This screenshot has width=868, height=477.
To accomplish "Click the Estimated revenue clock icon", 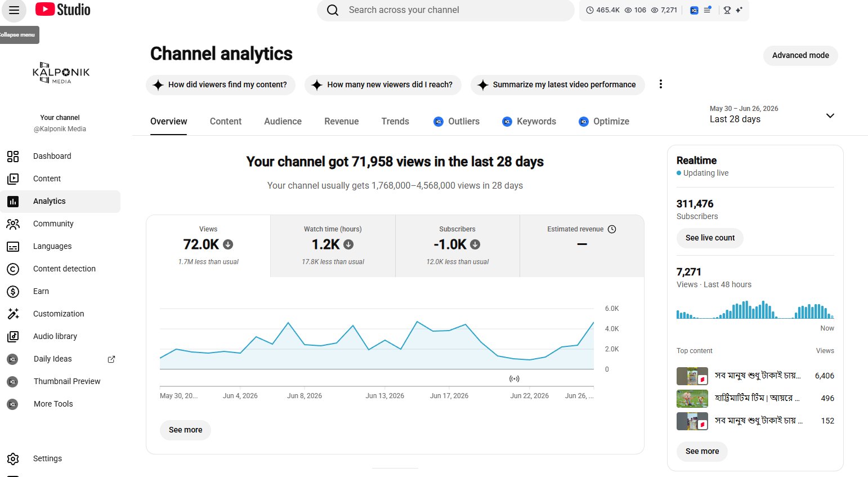I will (612, 229).
